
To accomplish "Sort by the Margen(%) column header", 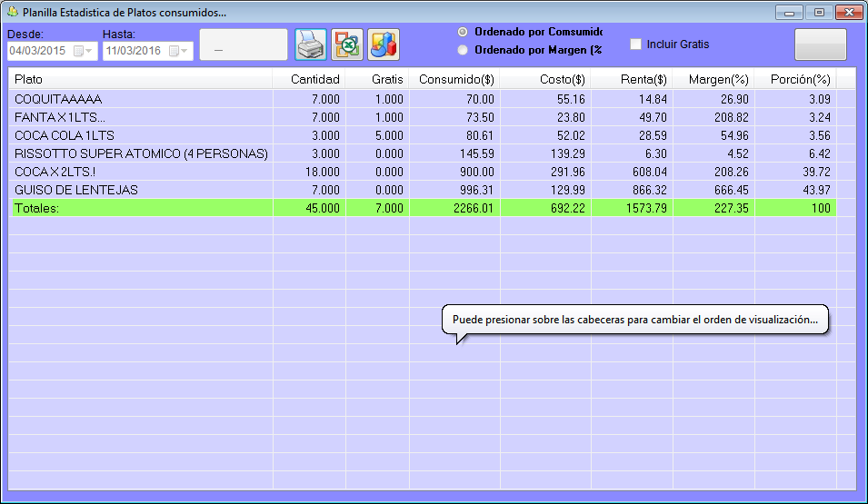I will click(714, 79).
